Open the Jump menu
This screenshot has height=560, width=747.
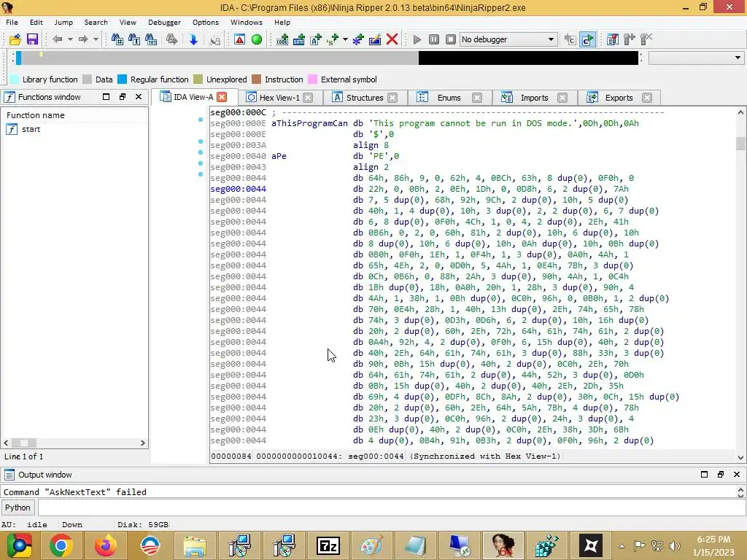coord(63,23)
